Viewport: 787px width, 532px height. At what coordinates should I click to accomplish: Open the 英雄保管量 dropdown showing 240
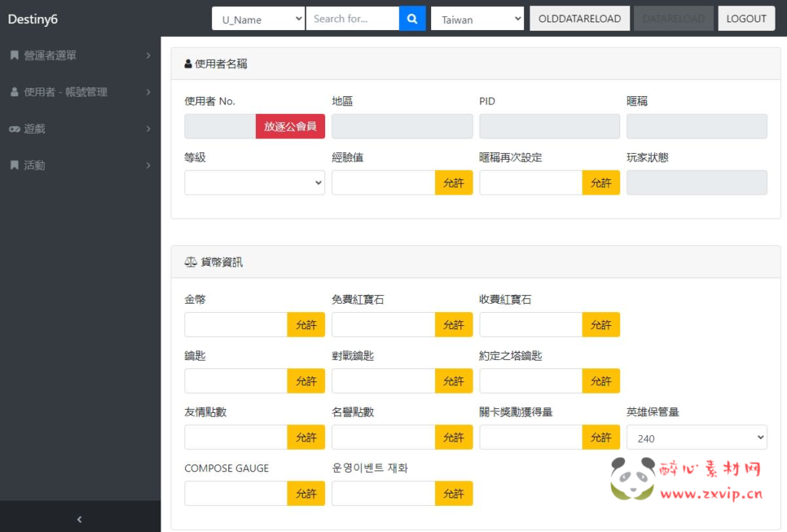click(x=696, y=437)
